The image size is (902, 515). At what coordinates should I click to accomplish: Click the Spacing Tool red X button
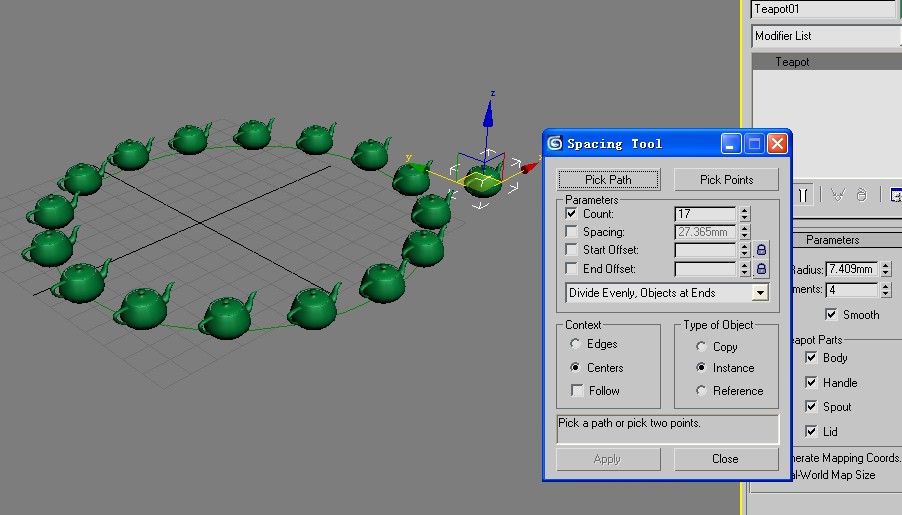777,143
